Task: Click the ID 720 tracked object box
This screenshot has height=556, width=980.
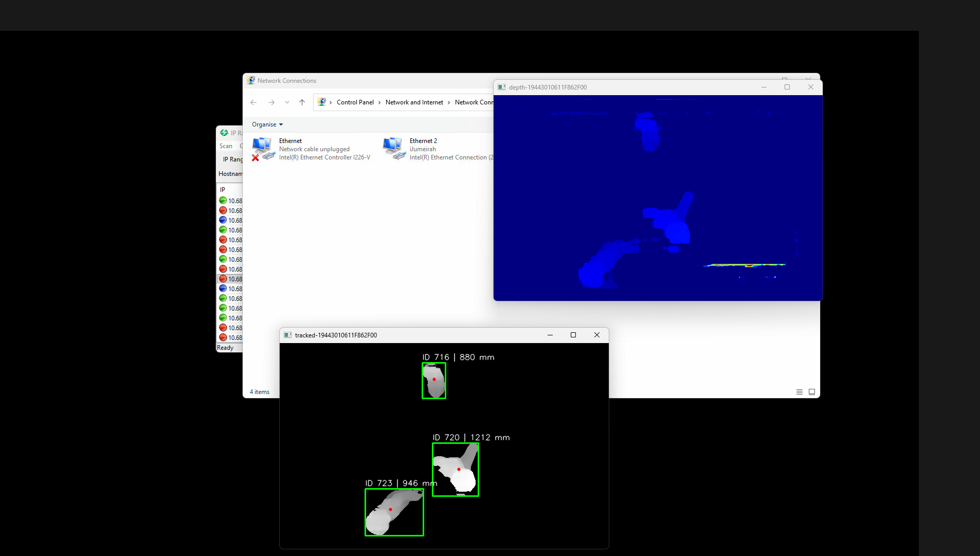Action: (x=455, y=469)
